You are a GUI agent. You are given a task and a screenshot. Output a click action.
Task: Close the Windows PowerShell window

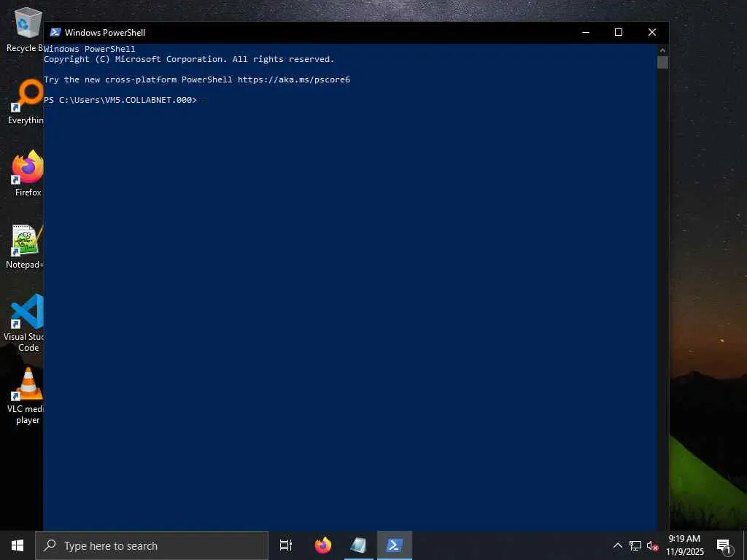pyautogui.click(x=652, y=32)
